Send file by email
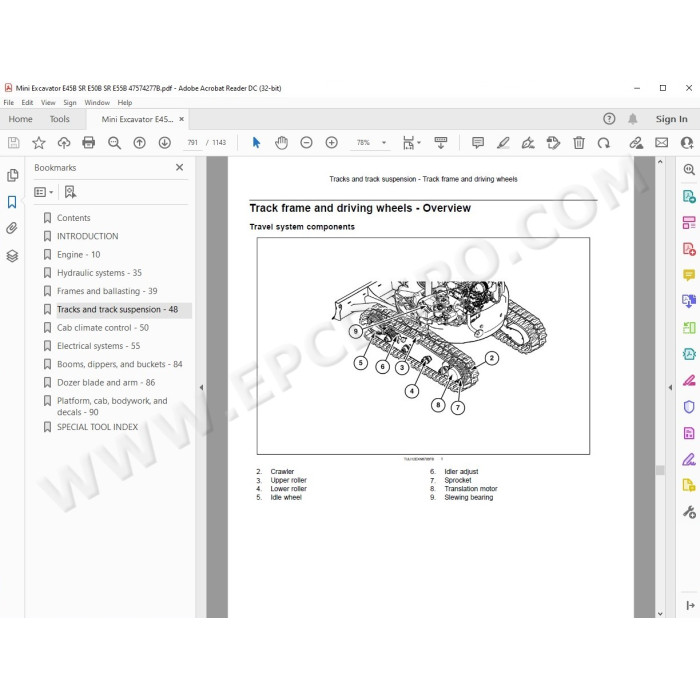Image resolution: width=700 pixels, height=700 pixels. coord(662,143)
